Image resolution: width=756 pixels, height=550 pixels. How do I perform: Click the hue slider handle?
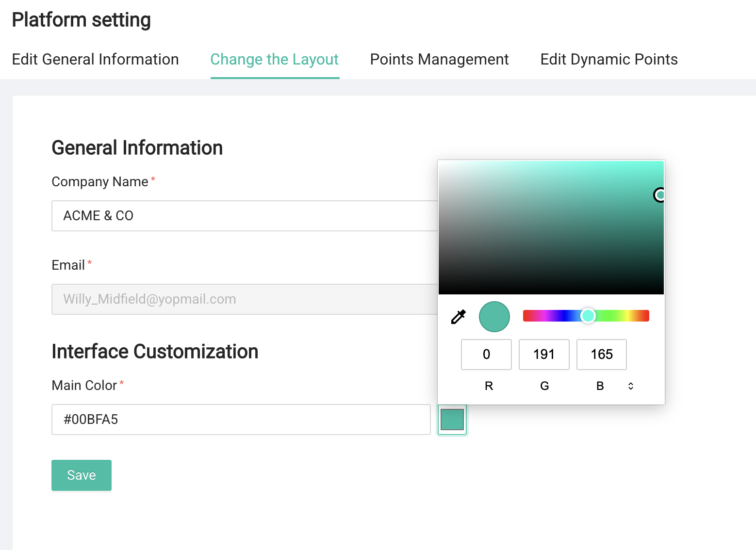point(588,316)
